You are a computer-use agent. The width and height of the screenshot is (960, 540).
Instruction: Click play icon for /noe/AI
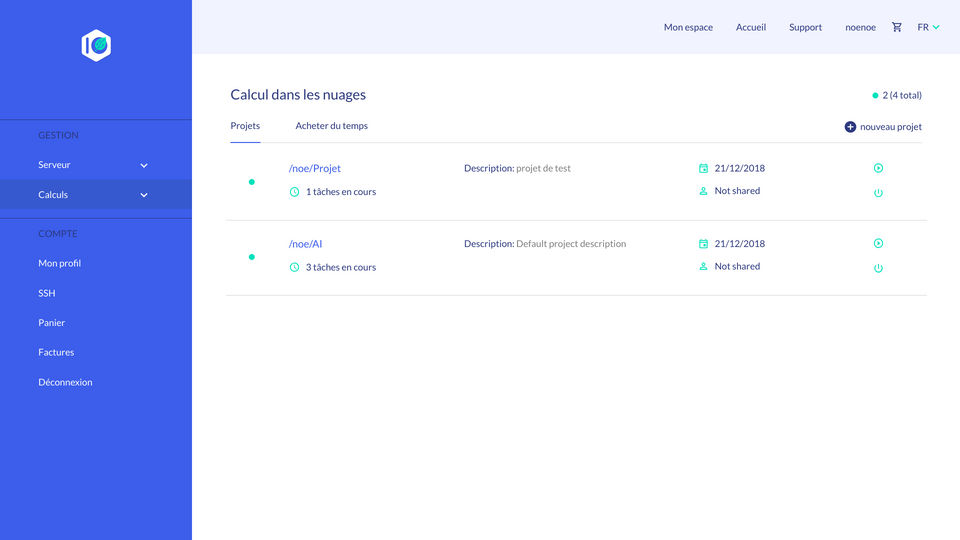[878, 243]
